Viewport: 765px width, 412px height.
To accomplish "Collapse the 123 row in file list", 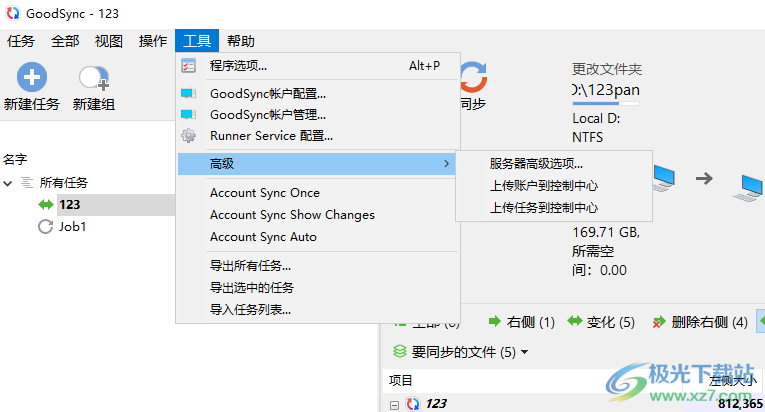I will [394, 405].
